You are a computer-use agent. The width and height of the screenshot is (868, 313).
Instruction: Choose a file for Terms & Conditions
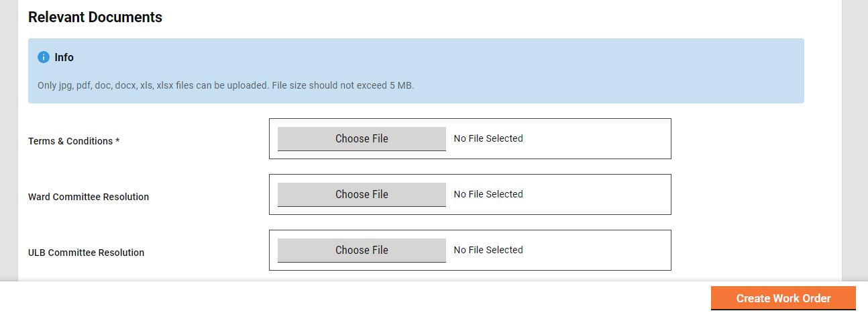click(362, 139)
